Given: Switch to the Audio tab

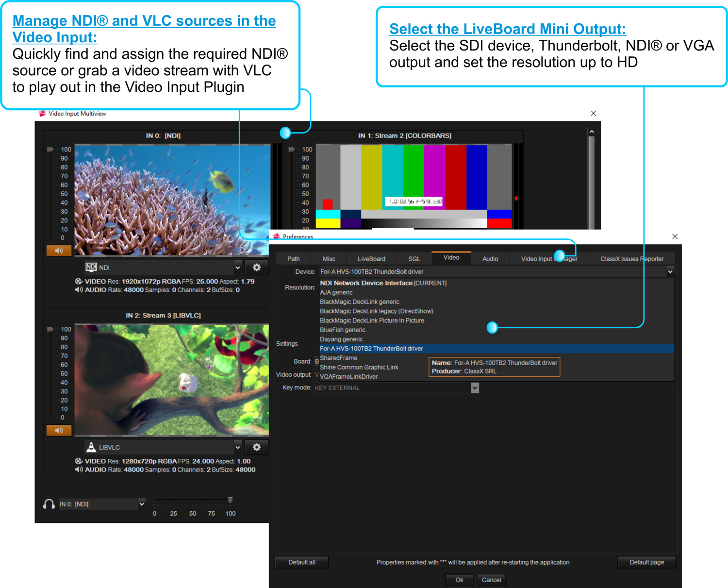Looking at the screenshot, I should 490,259.
